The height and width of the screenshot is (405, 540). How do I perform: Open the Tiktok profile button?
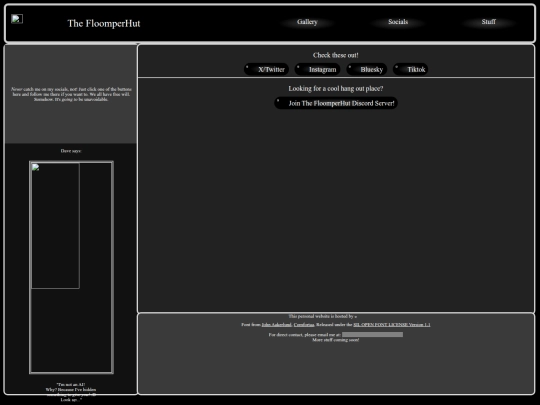(x=411, y=69)
